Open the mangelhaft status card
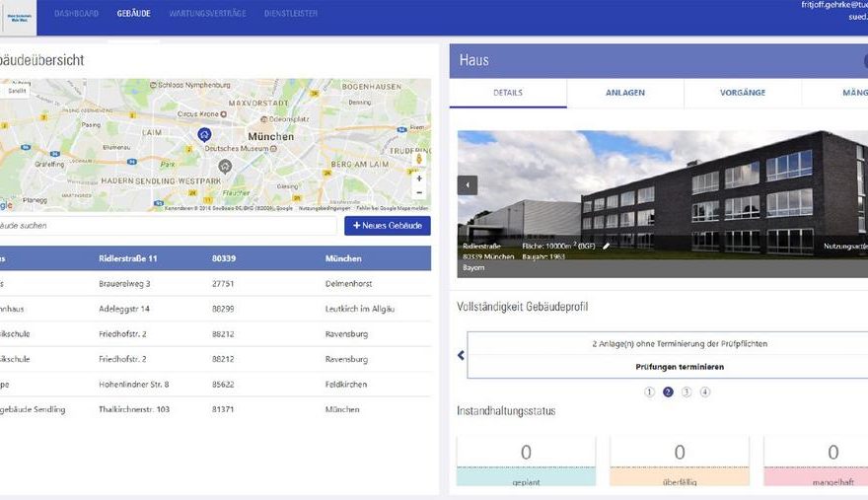868x500 pixels. [816, 462]
